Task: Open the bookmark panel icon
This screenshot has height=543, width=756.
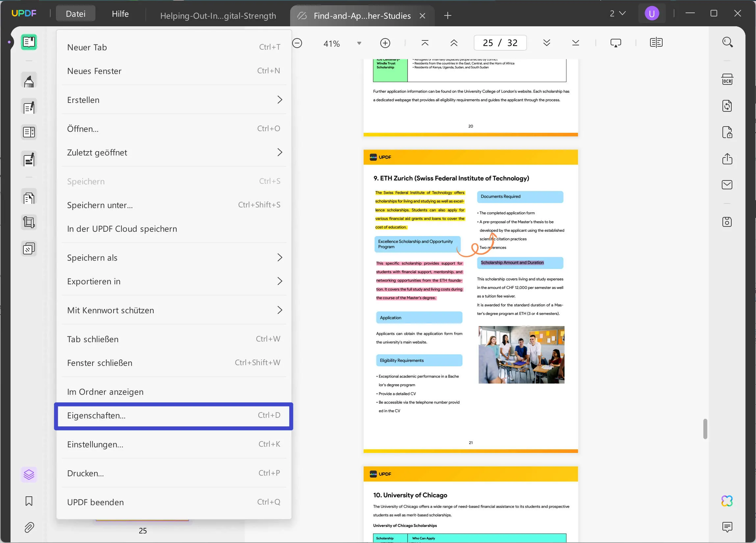Action: (x=29, y=501)
